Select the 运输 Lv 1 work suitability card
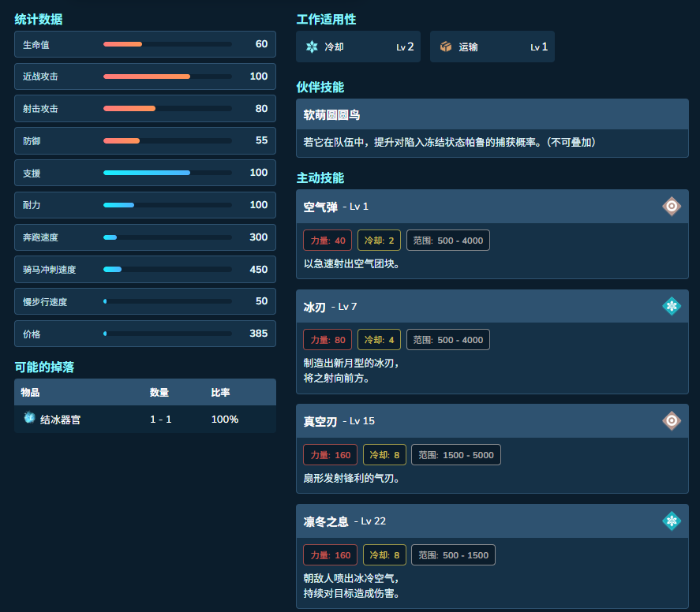The image size is (700, 612). pos(492,47)
